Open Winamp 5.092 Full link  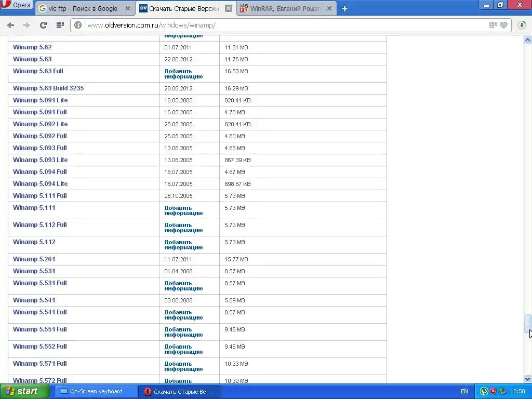point(39,136)
